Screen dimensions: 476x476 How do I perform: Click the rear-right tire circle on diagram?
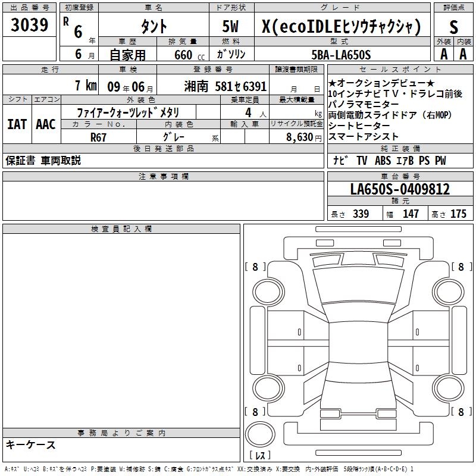click(x=449, y=389)
